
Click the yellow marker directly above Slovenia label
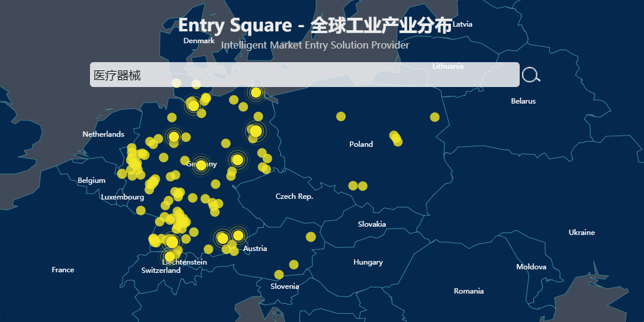pyautogui.click(x=279, y=275)
